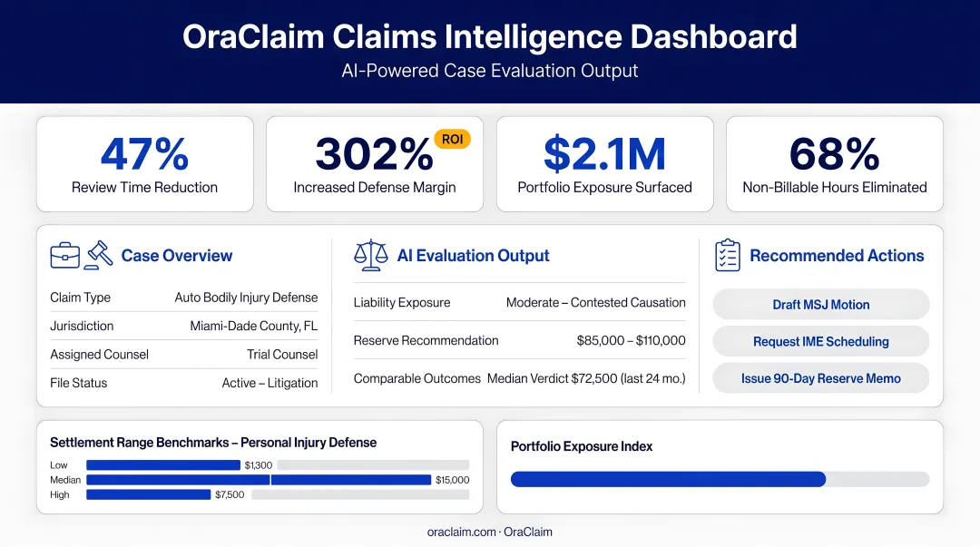980x547 pixels.
Task: Click the Liability Exposure label
Action: tap(402, 303)
